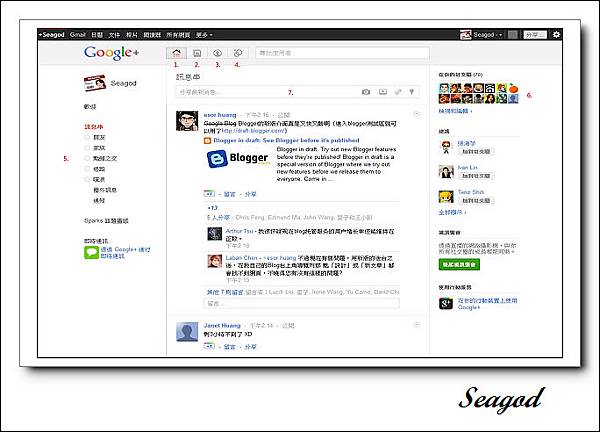Screen dimensions: 600x432
Task: Click the green chat bubble icon
Action: (x=91, y=253)
